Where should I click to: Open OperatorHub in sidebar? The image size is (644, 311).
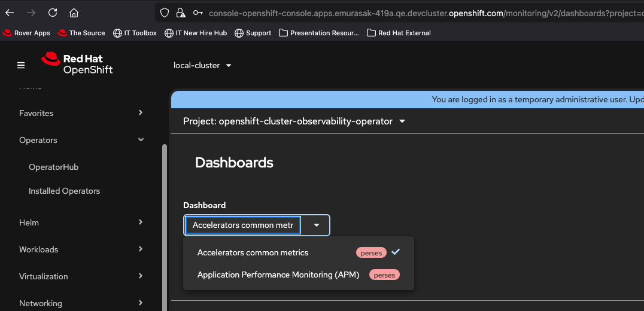click(53, 167)
